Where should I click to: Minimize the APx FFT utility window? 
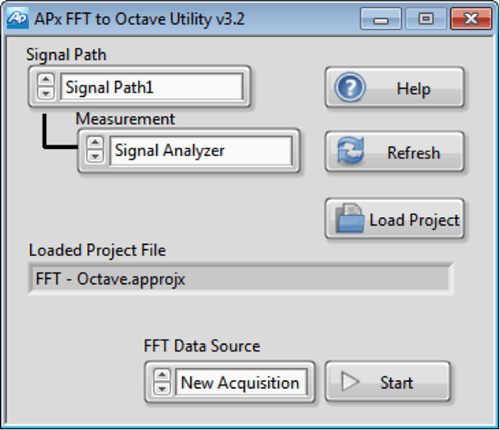tap(381, 19)
